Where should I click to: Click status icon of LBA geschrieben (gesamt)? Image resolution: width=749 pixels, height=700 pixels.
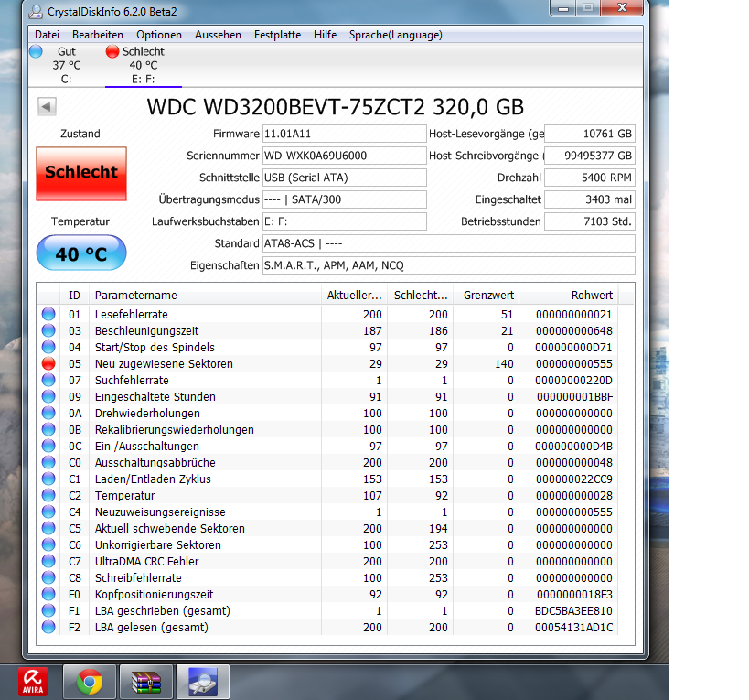(x=48, y=610)
